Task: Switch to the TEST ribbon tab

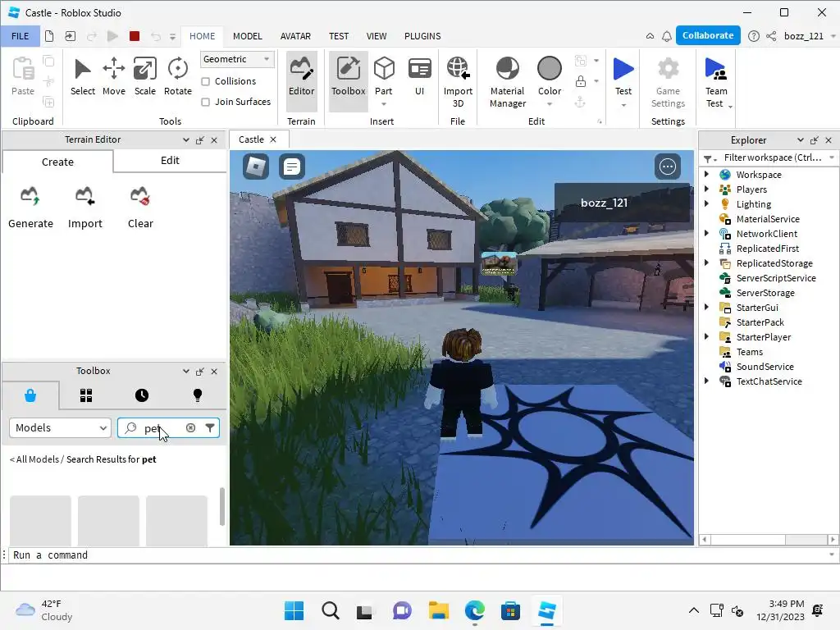Action: click(339, 36)
